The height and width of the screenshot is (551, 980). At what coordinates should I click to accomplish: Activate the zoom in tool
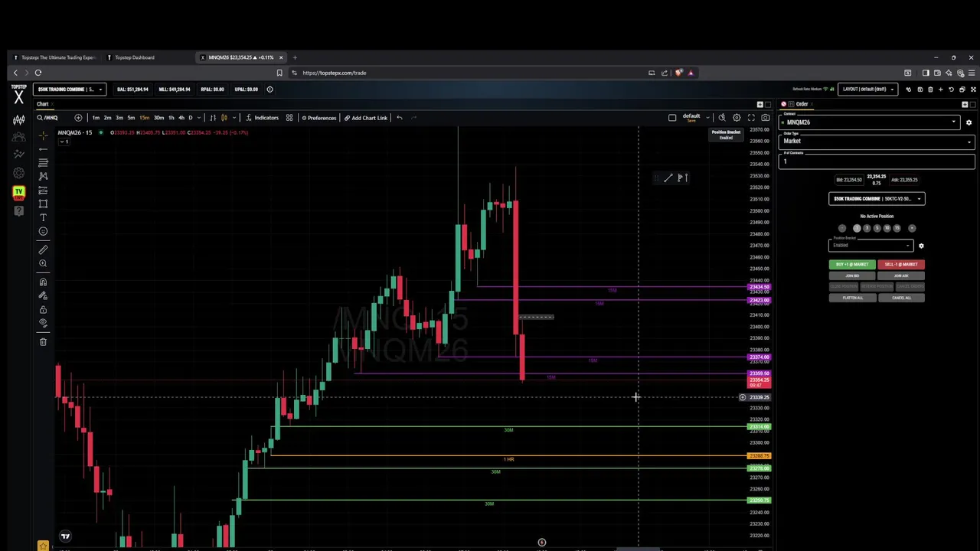point(43,263)
